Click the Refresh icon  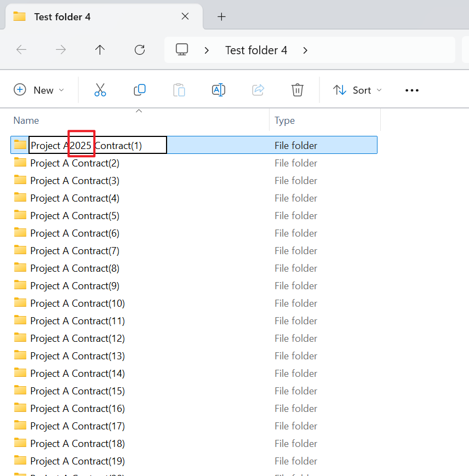[140, 50]
